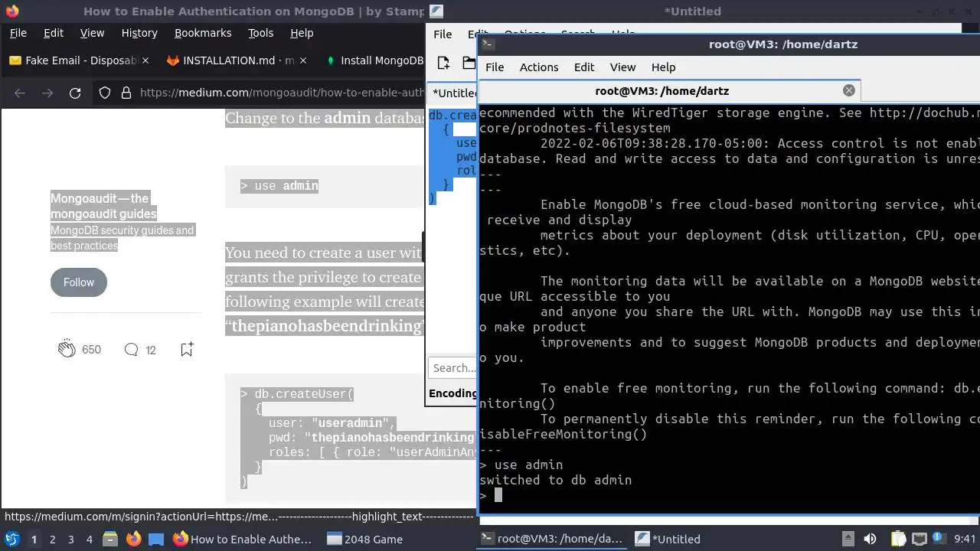Open clipboard manager tray icon
The image size is (980, 551).
pos(898,539)
